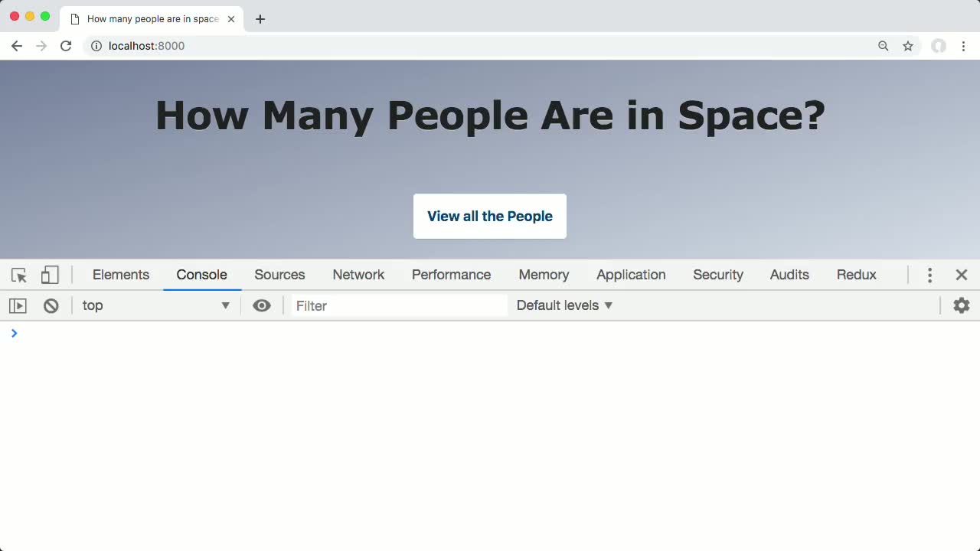Open a new browser tab
The image size is (980, 551).
pos(260,19)
